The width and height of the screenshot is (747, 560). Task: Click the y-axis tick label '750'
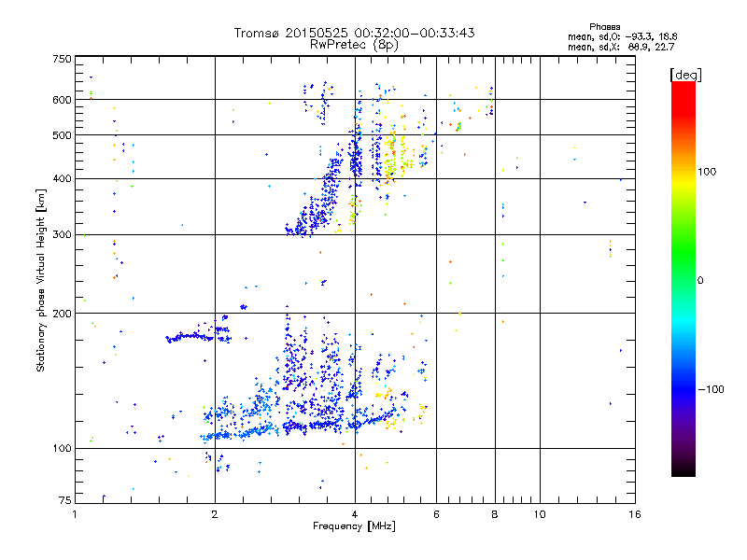(62, 59)
